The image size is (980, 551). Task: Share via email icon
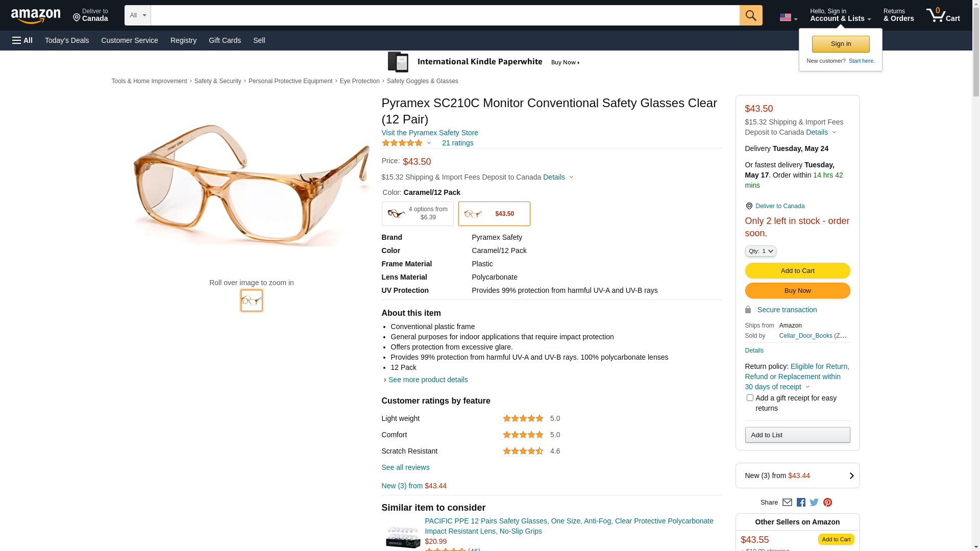[787, 503]
